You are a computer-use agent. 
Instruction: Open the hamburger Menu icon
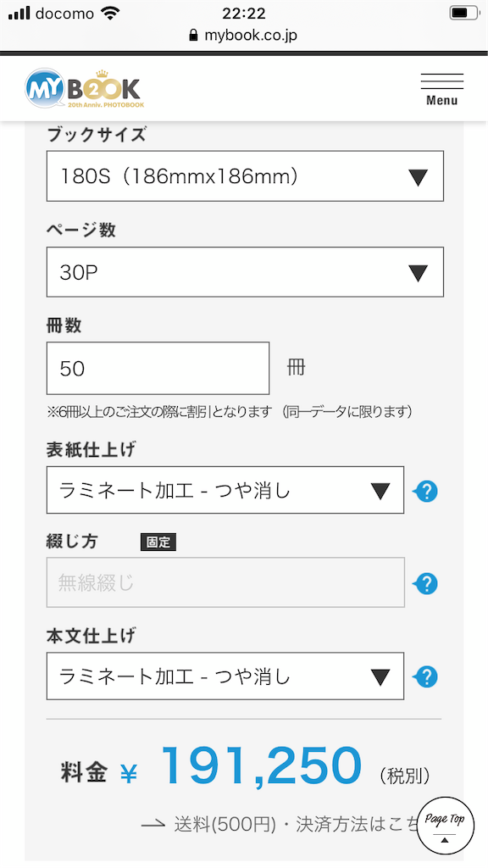point(441,89)
